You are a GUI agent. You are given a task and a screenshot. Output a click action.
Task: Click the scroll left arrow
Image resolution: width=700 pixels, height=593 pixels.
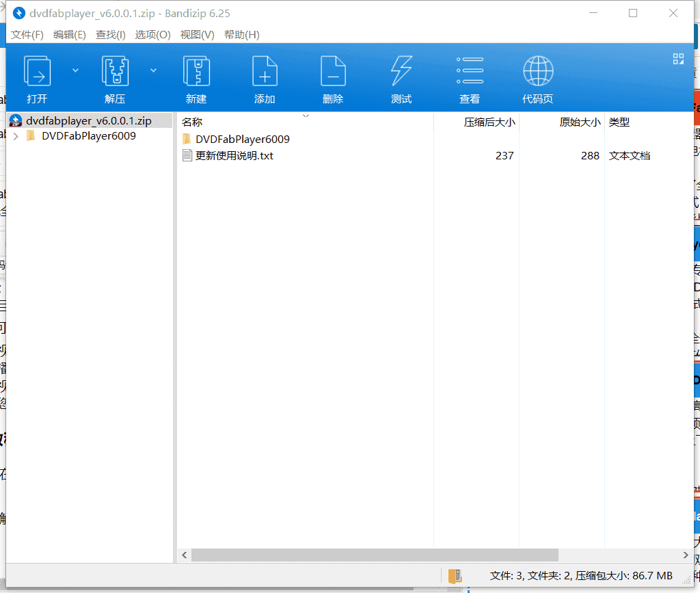click(185, 555)
